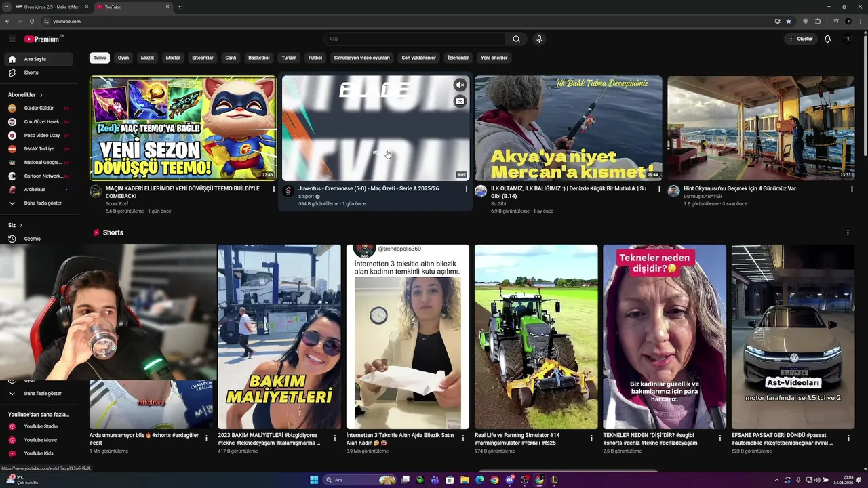Screen dimensions: 868x488
Task: Open the Chrome three-dot menu
Action: (x=860, y=21)
